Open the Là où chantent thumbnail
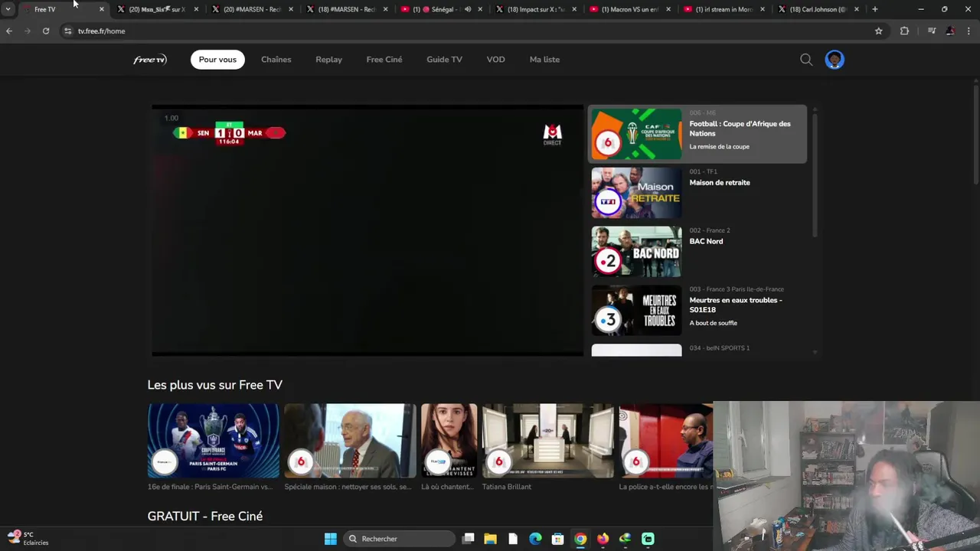980x551 pixels. tap(449, 441)
